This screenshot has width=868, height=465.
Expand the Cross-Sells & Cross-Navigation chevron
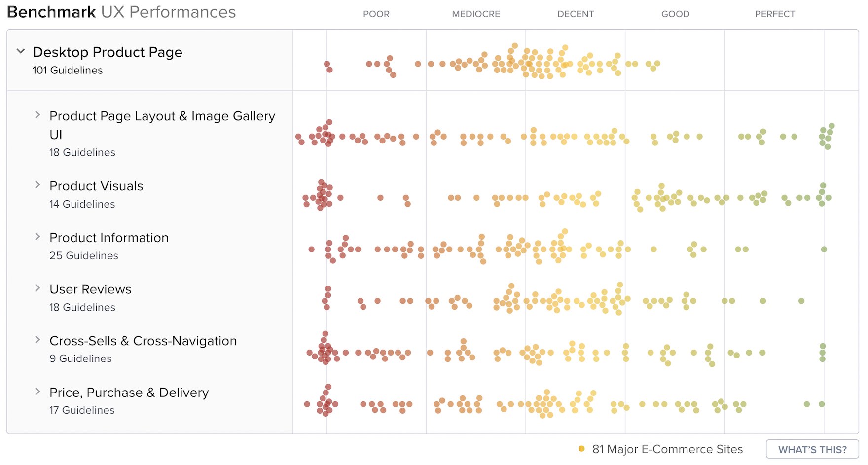tap(37, 340)
